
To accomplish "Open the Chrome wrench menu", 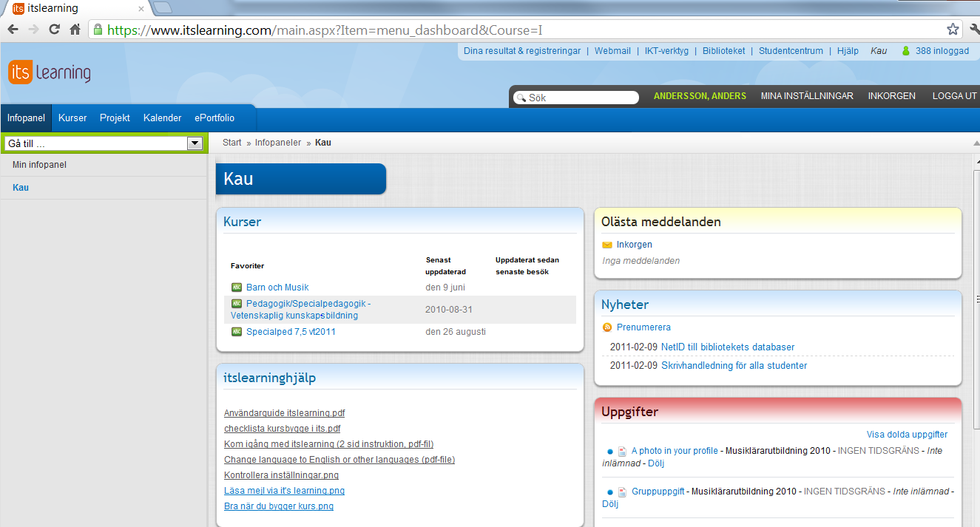I will pyautogui.click(x=973, y=30).
